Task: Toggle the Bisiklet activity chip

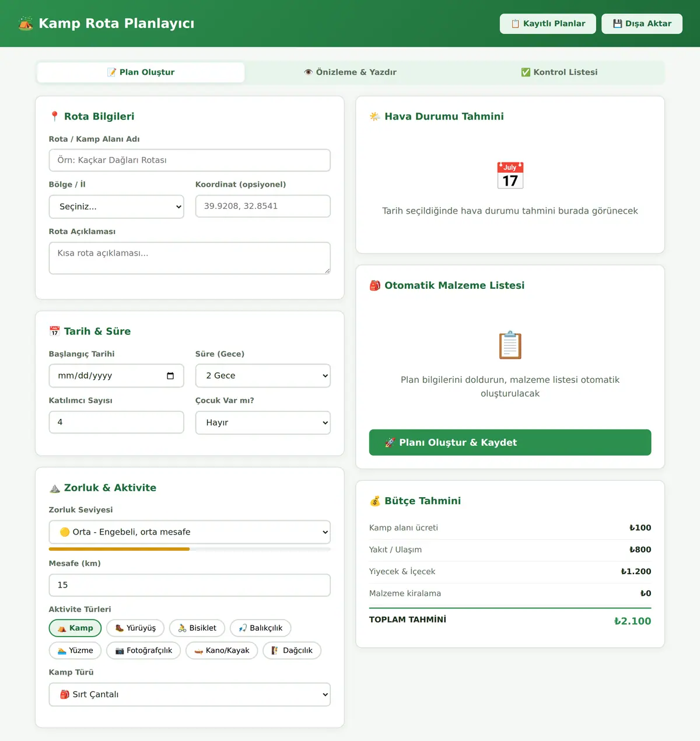Action: click(197, 628)
